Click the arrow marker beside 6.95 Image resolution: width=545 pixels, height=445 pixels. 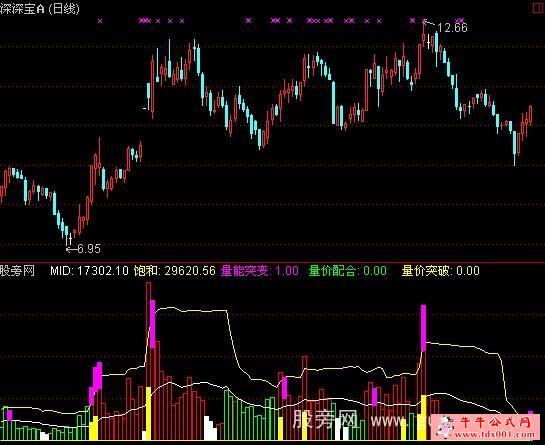pos(72,249)
